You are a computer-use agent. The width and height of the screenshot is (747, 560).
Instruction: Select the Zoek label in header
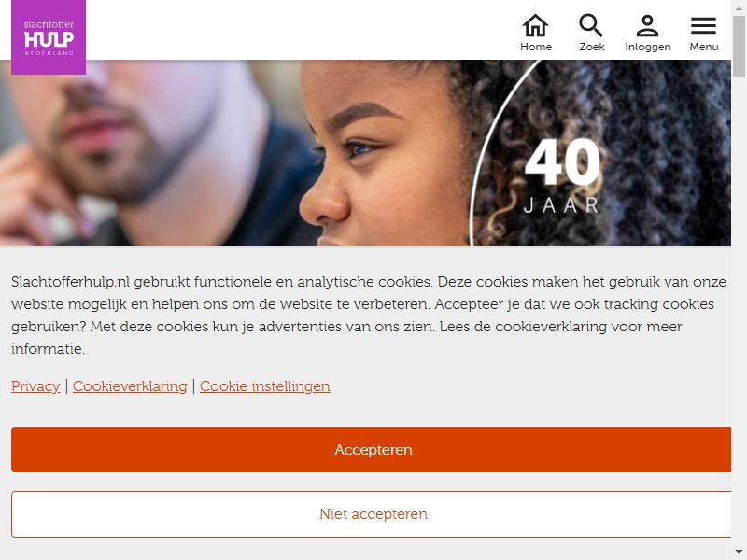(x=592, y=47)
